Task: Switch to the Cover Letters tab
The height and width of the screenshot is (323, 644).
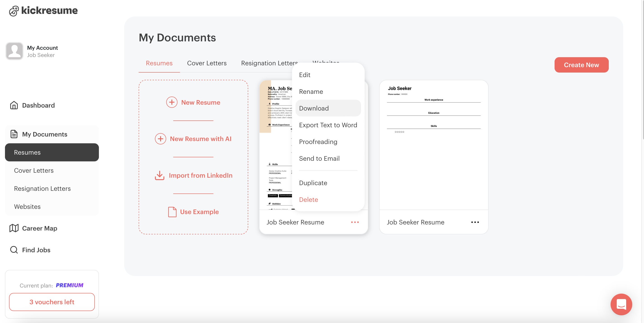Action: coord(207,63)
